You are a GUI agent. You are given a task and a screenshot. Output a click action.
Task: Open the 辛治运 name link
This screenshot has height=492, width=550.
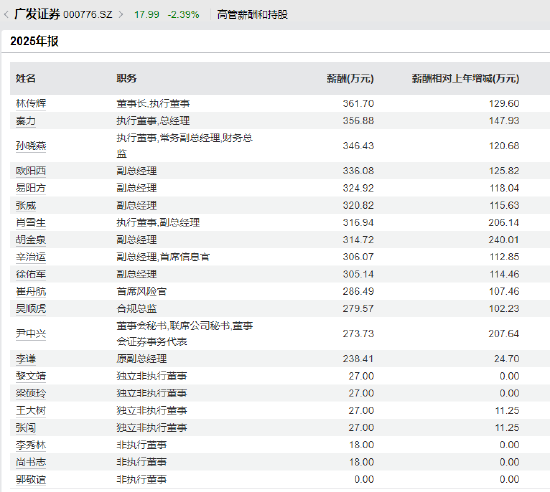(31, 257)
